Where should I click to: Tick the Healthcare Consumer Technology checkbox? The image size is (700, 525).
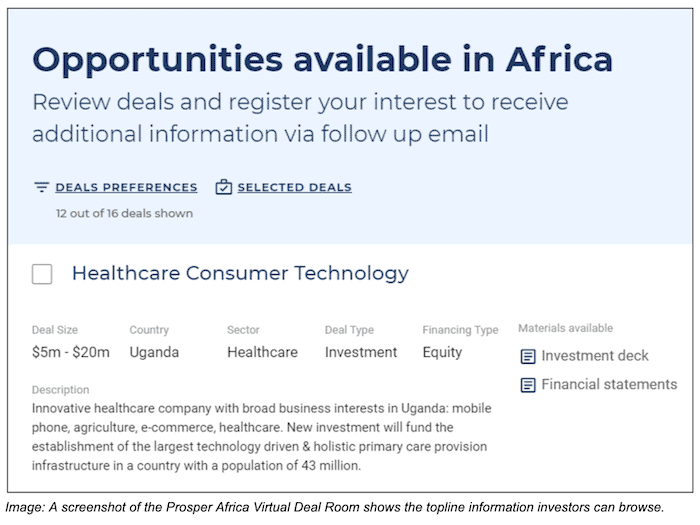point(42,274)
